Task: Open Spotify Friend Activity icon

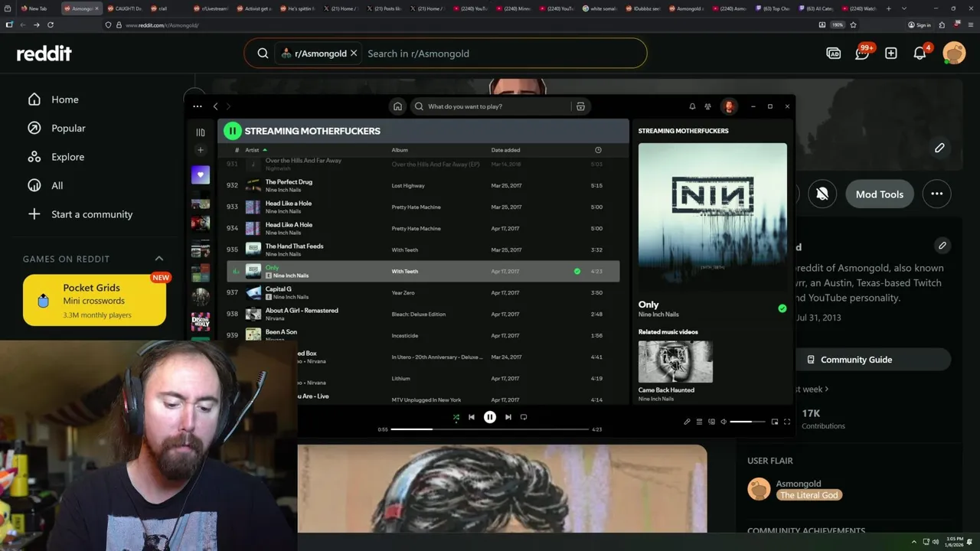Action: [707, 106]
